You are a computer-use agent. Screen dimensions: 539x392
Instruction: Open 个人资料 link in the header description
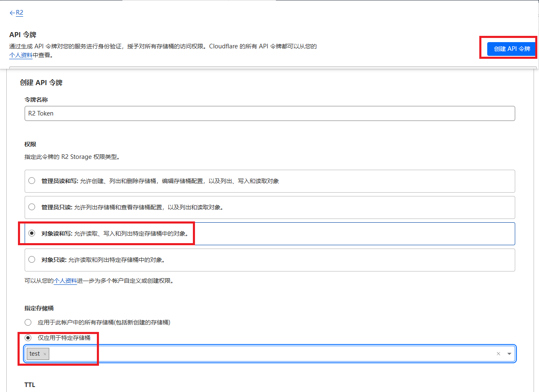click(x=21, y=55)
